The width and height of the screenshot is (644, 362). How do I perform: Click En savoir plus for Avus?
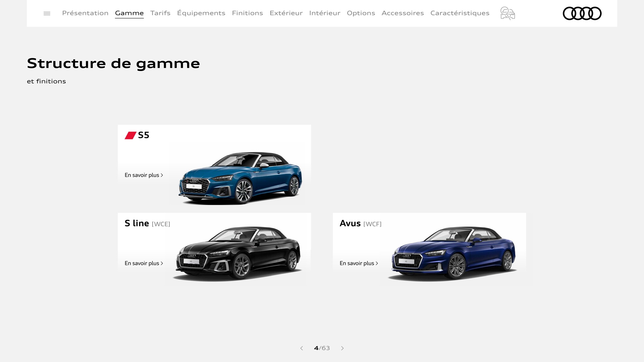pos(359,263)
